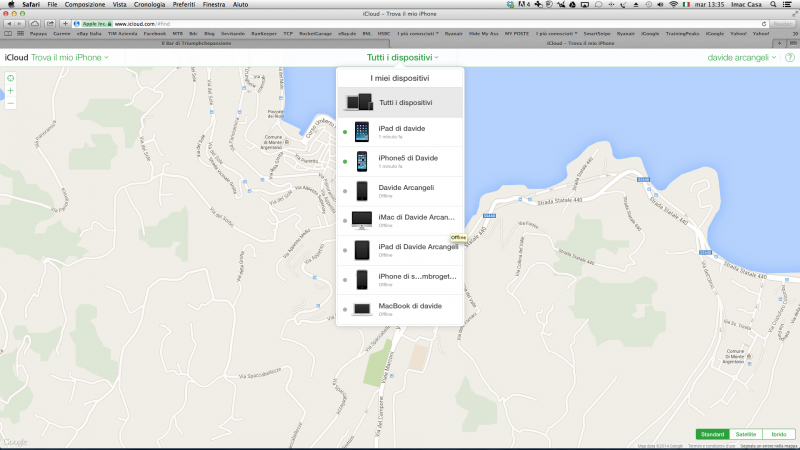This screenshot has width=800, height=450.
Task: Open iCloud Tabs cloud icon in Safari toolbar
Action: (x=35, y=24)
